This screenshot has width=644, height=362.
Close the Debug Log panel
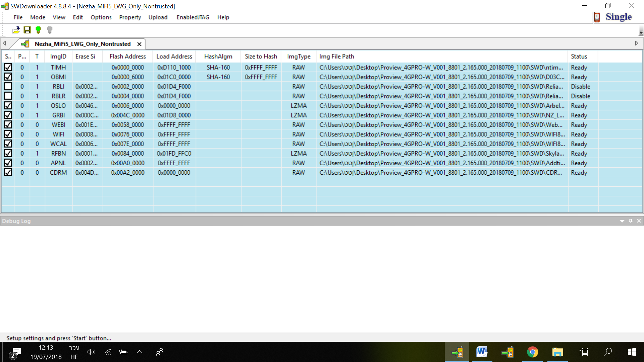[x=639, y=221]
